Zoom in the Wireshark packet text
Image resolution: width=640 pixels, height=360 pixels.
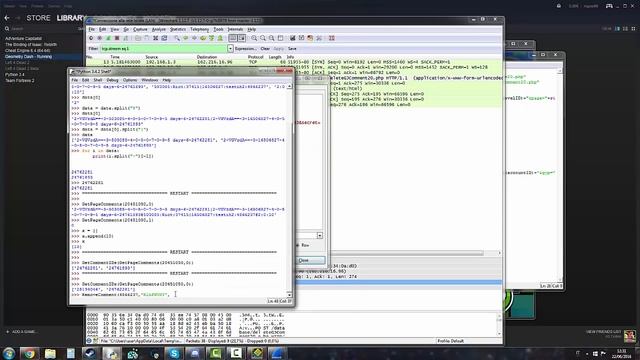click(x=254, y=38)
